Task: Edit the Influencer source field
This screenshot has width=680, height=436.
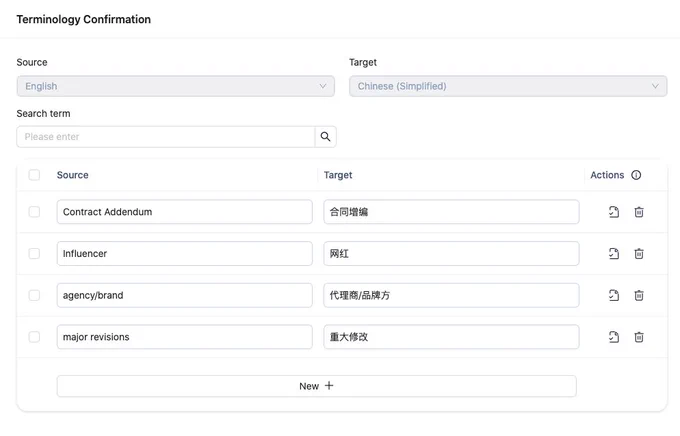Action: point(184,253)
